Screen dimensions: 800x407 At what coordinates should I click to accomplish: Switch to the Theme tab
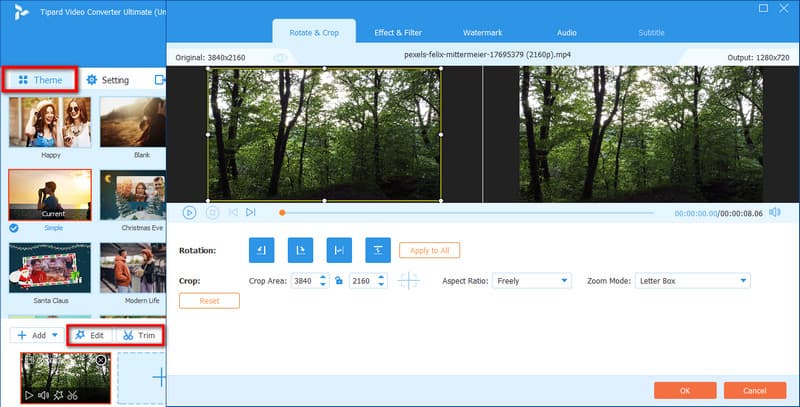coord(40,80)
